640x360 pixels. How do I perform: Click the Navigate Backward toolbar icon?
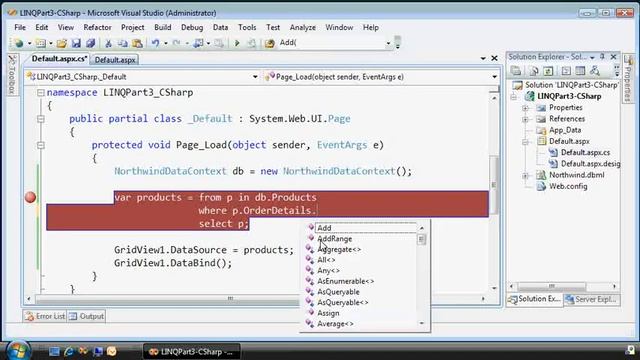[199, 43]
